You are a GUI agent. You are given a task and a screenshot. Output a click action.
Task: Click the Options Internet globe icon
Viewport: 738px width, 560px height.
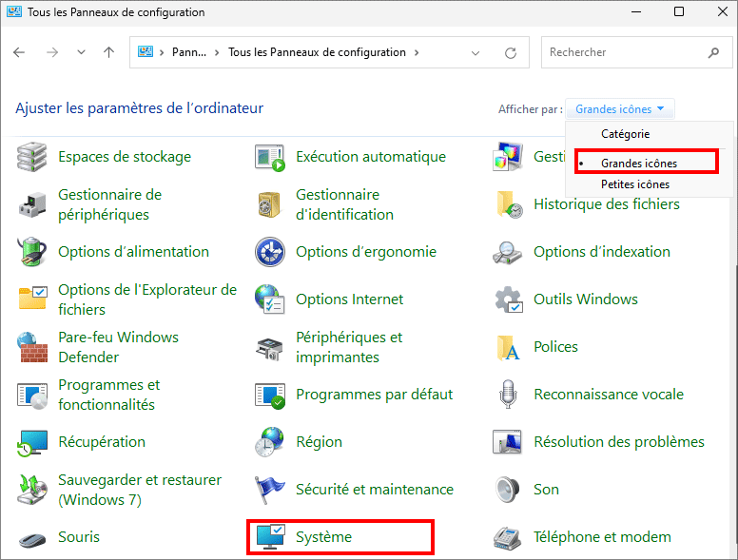pos(270,299)
